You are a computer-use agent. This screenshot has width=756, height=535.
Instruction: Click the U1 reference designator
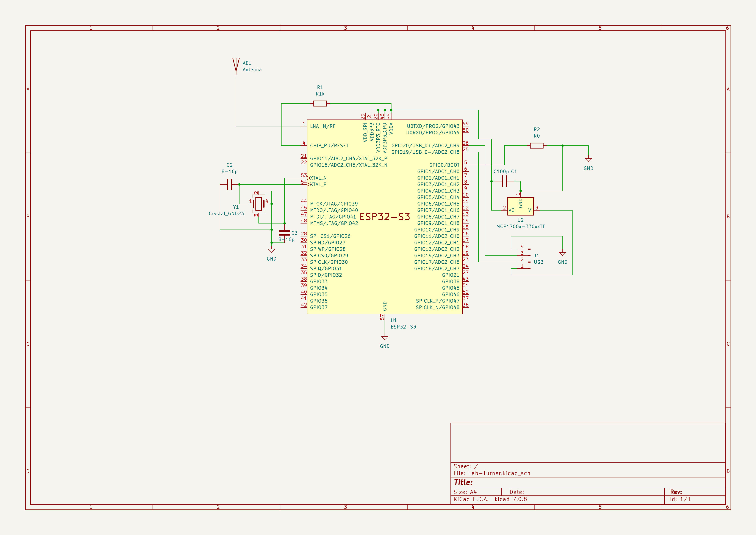[x=394, y=320]
